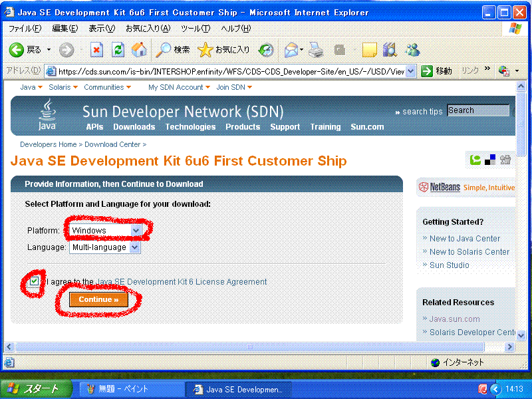Click the Forward arrow button

(66, 50)
